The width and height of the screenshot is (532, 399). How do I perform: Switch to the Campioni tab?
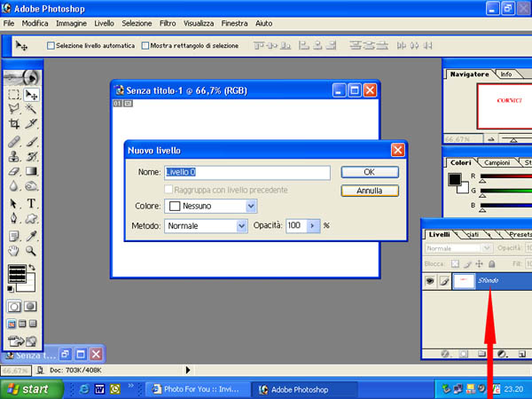pyautogui.click(x=497, y=163)
